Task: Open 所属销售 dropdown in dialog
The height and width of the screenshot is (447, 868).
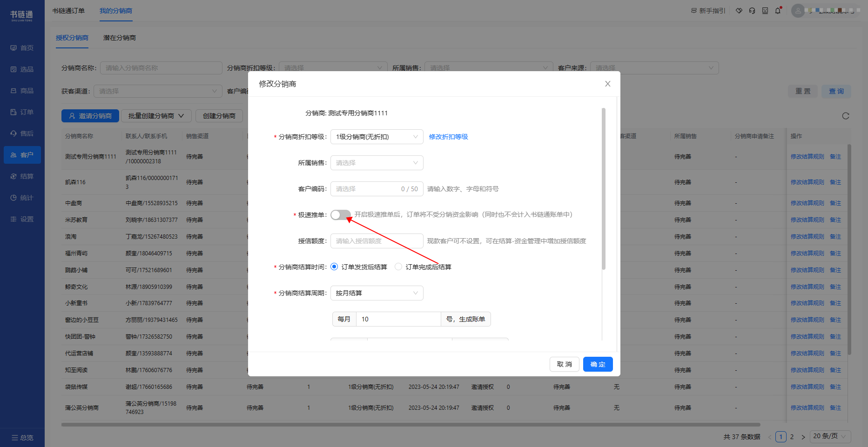Action: (x=377, y=163)
